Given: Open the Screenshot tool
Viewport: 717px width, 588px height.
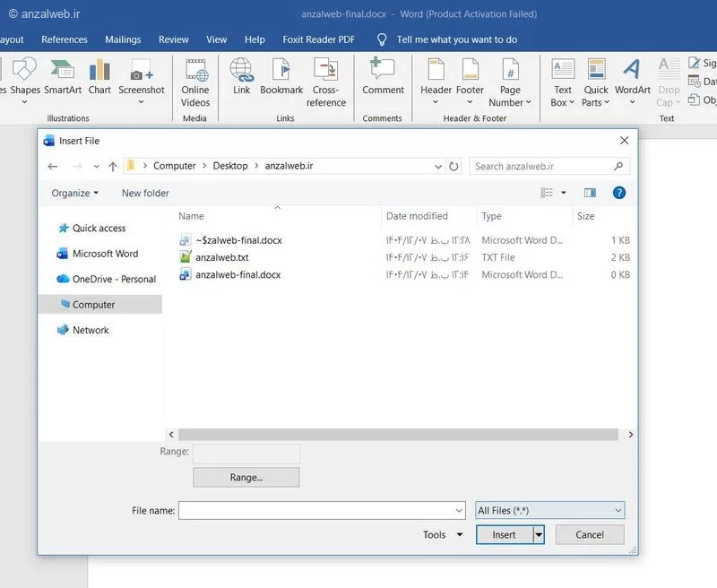Looking at the screenshot, I should pyautogui.click(x=141, y=81).
